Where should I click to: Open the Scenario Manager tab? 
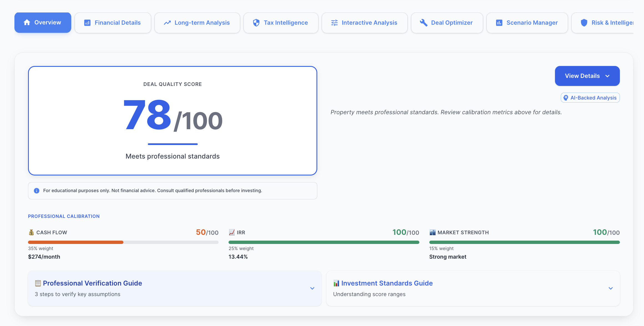pyautogui.click(x=527, y=23)
